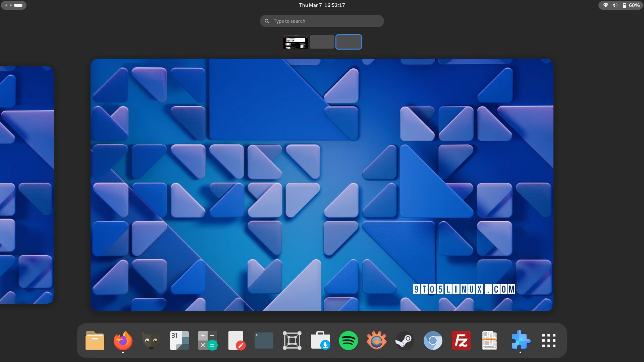Launch Spotify from the dash
The height and width of the screenshot is (362, 644).
[348, 341]
